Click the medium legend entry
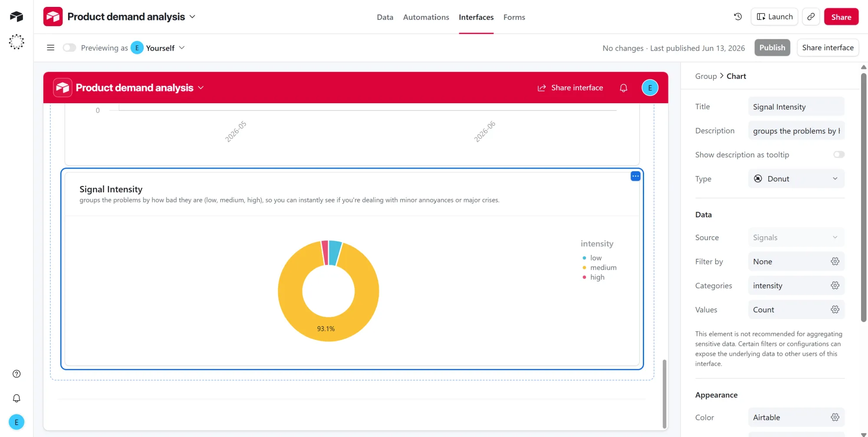This screenshot has width=868, height=437. click(599, 267)
